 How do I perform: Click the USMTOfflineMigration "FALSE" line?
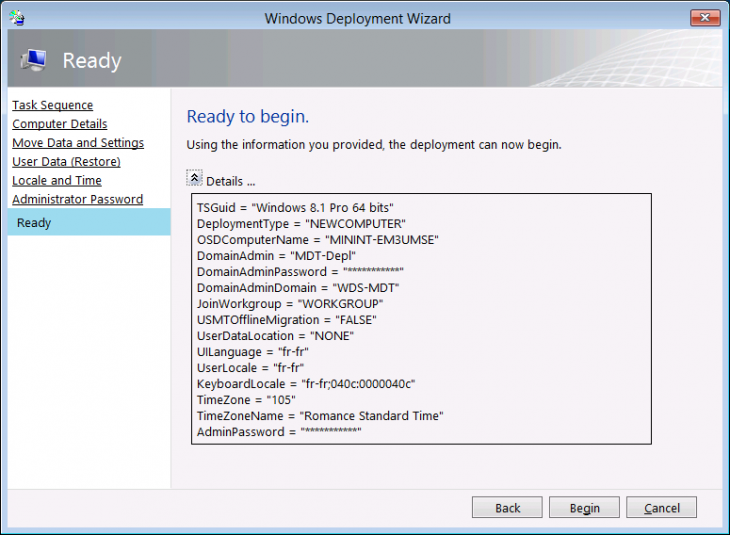point(287,320)
